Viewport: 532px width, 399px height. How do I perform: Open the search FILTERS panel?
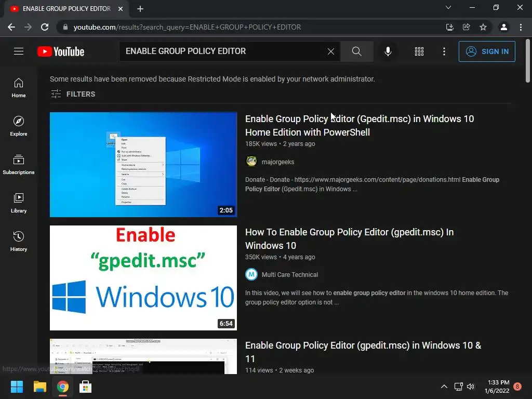coord(73,94)
